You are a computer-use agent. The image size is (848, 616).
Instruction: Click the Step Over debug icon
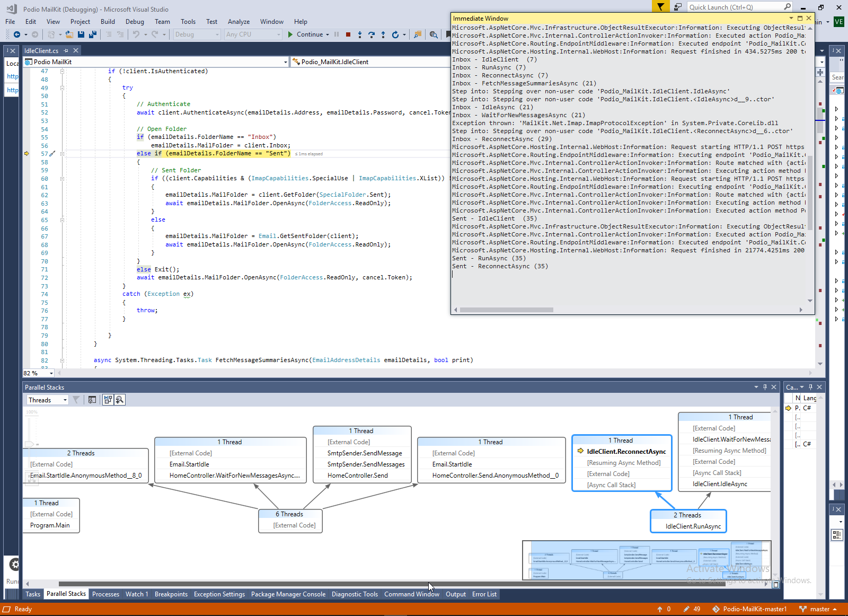point(372,34)
